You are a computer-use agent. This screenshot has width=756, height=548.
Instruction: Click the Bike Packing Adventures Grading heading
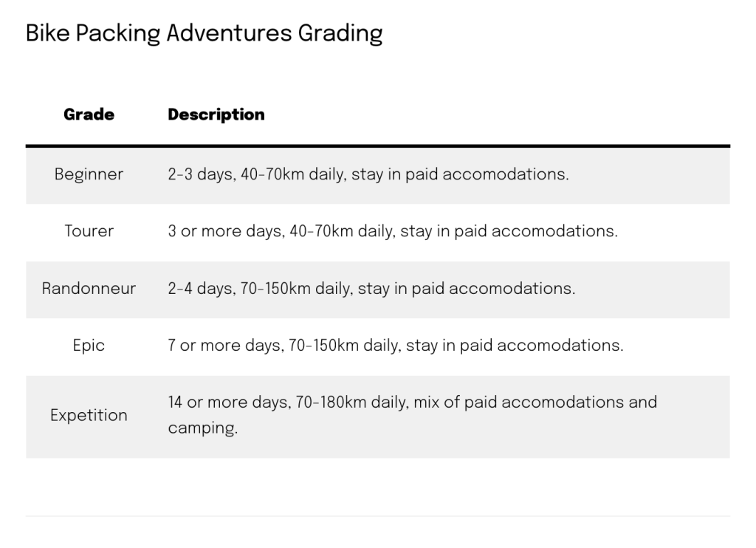click(x=204, y=34)
